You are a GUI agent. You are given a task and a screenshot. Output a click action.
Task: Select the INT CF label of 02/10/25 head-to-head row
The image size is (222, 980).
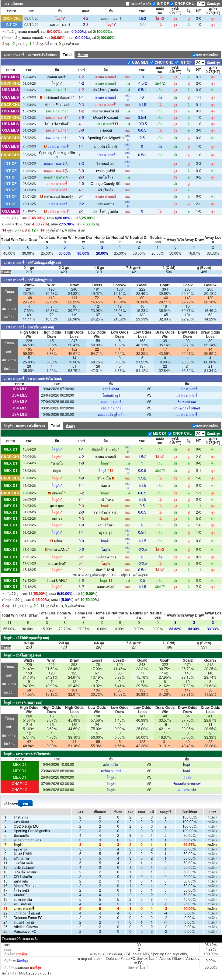coord(11,25)
